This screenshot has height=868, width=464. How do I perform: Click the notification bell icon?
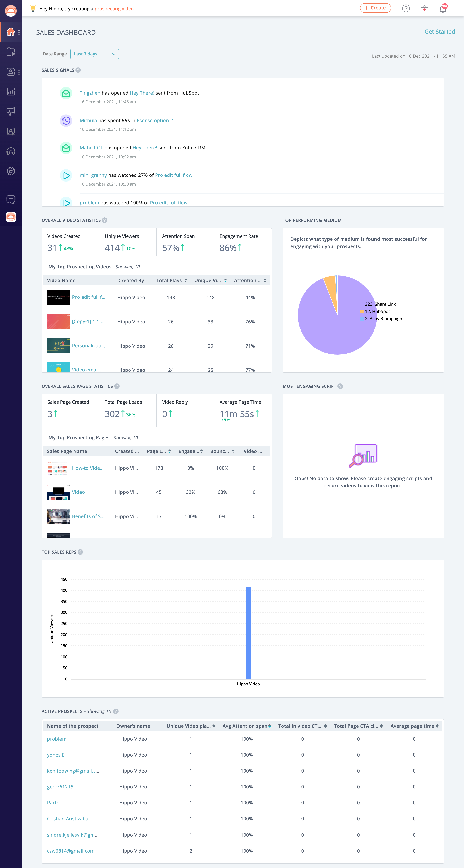pyautogui.click(x=443, y=9)
